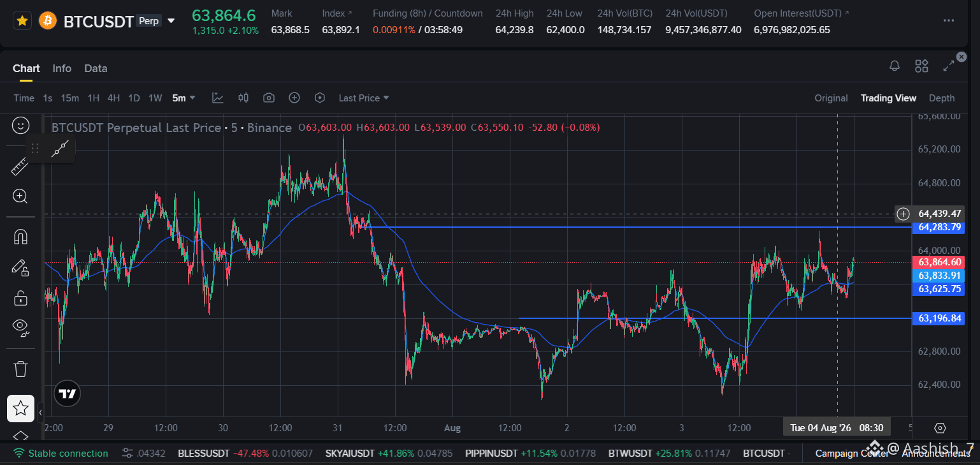Toggle the magnet snap mode

point(20,236)
